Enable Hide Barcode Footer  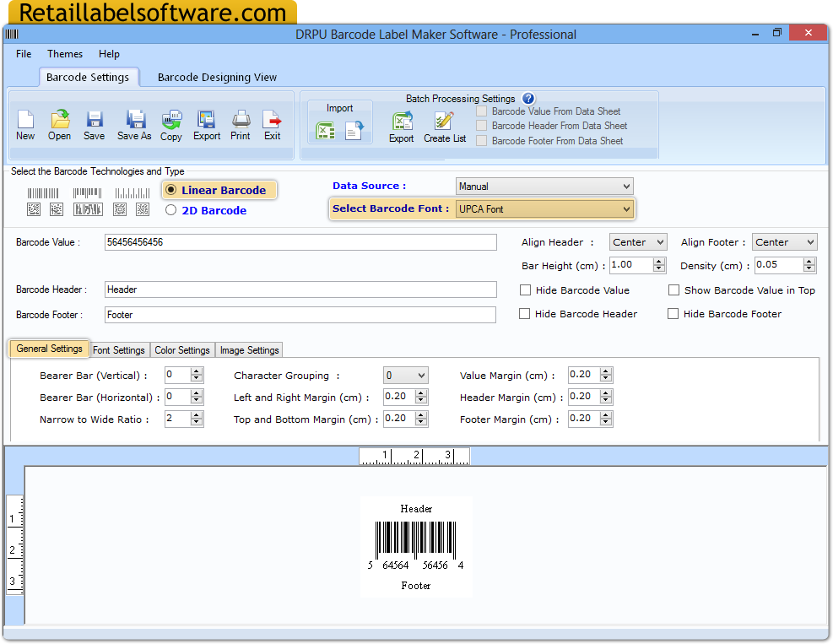pos(673,313)
